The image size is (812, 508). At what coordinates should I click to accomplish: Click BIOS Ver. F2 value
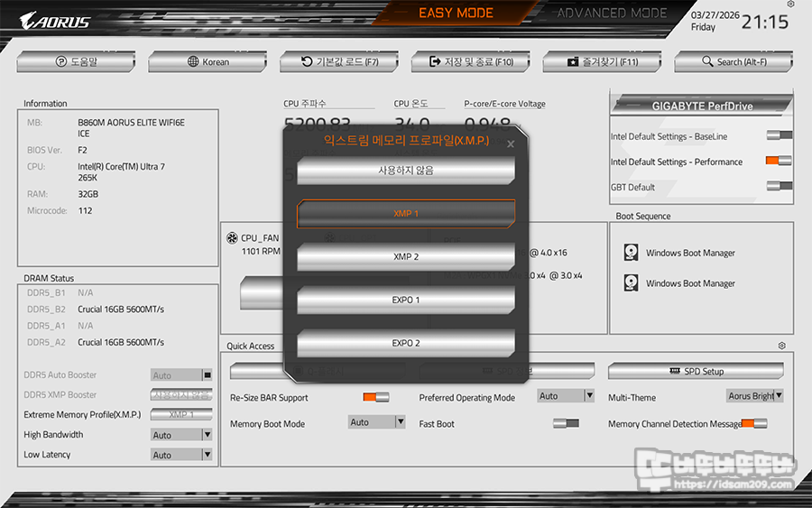[82, 150]
